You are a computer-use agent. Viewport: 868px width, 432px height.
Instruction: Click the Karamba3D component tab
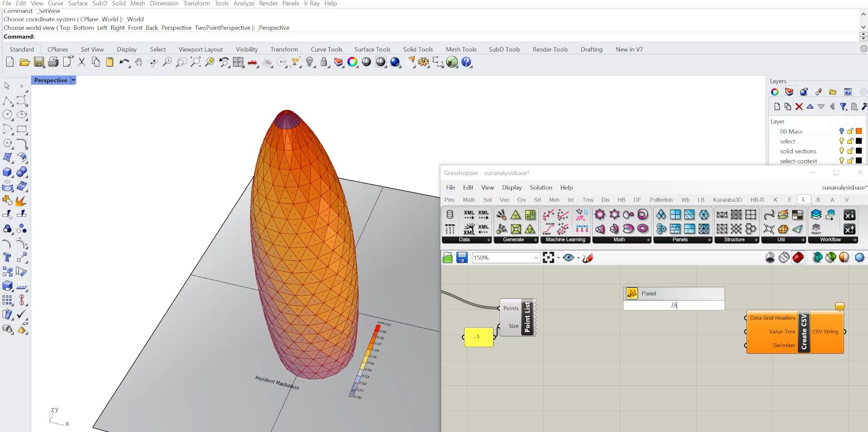(727, 199)
